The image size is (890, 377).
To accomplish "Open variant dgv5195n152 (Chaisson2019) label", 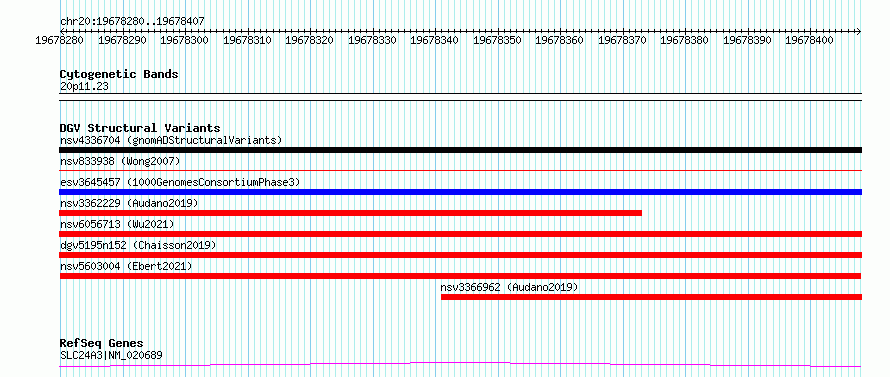I will point(138,245).
